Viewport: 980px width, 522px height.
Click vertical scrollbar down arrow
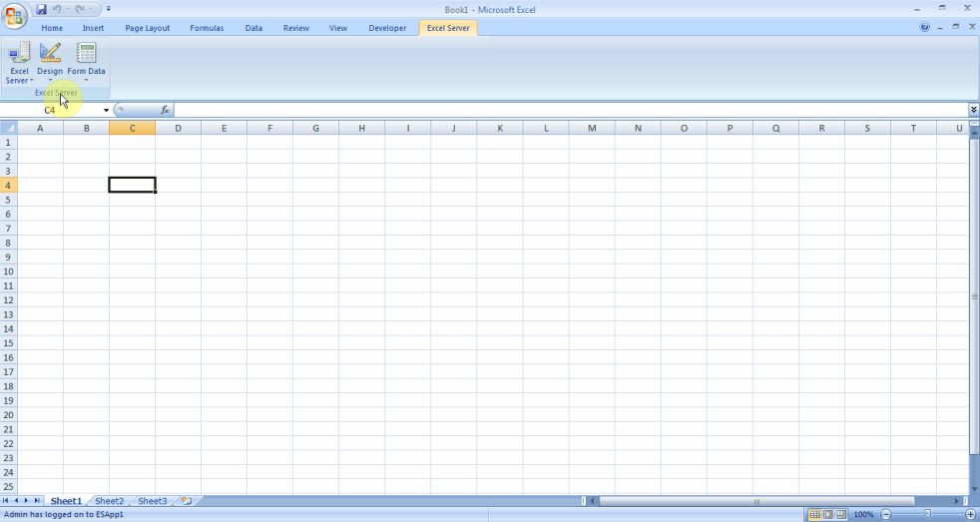coord(974,488)
